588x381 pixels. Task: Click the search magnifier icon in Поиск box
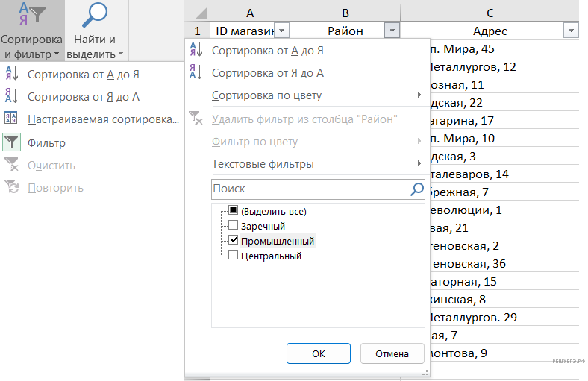[x=417, y=189]
